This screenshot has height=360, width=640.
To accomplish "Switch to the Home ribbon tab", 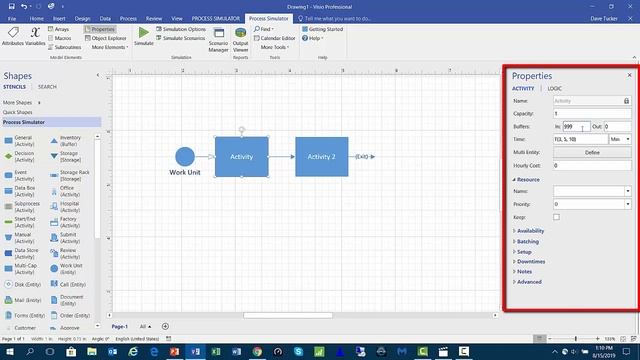I will (36, 18).
